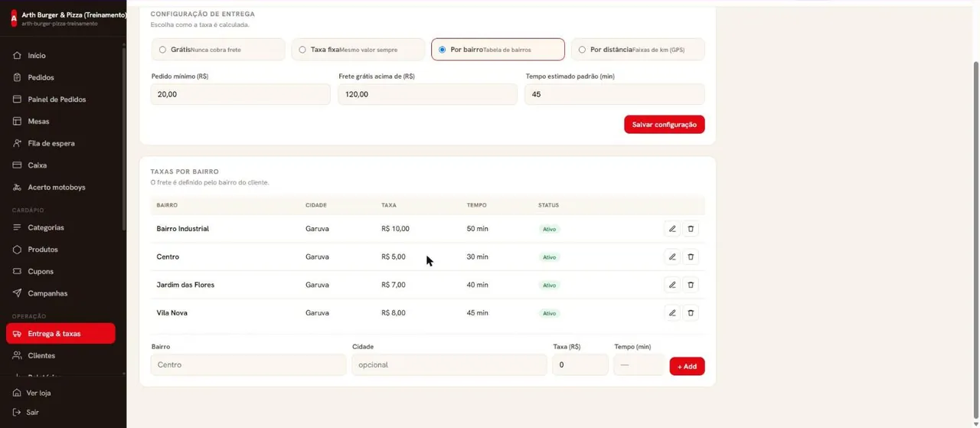
Task: Click the Produtos box icon
Action: coord(17,250)
